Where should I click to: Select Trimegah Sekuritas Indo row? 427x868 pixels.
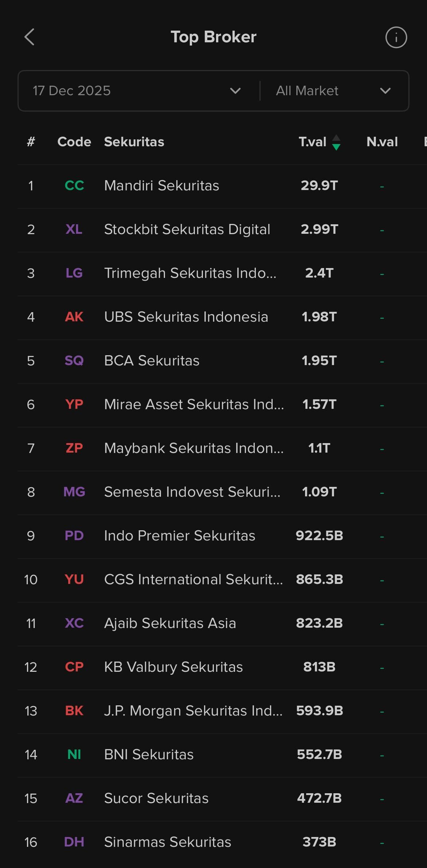tap(190, 273)
